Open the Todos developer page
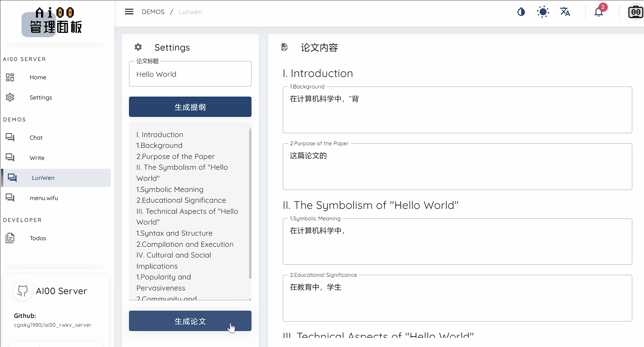 pos(38,238)
